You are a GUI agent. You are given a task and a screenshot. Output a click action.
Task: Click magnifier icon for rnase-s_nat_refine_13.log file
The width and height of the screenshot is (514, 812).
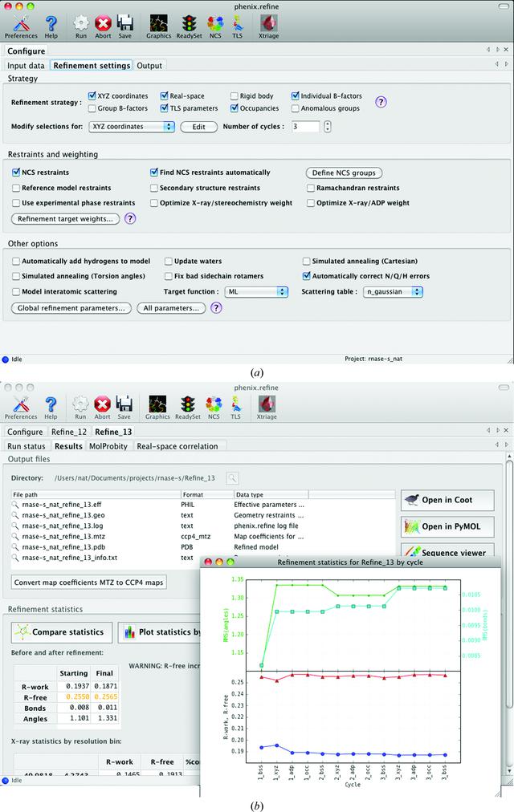(x=15, y=526)
